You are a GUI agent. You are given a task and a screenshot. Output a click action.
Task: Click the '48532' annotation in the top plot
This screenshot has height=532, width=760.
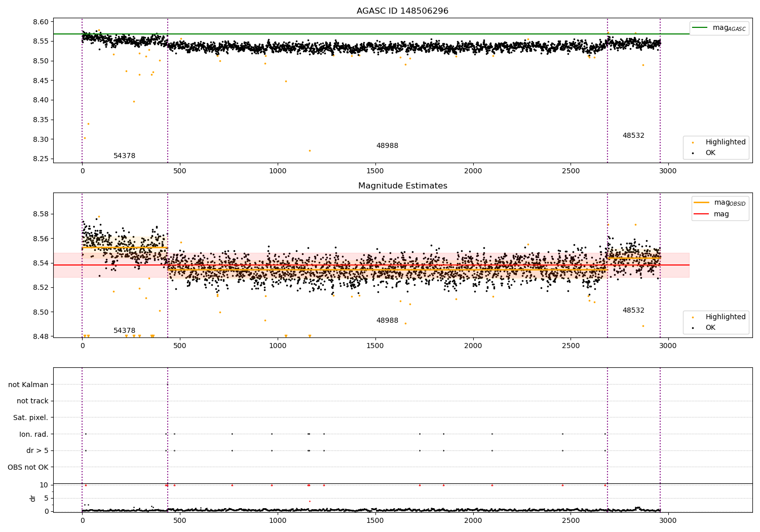tap(633, 135)
